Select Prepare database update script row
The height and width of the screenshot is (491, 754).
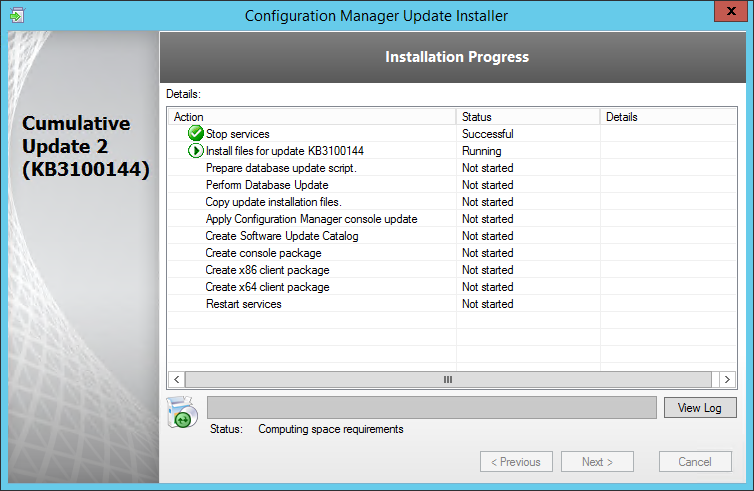[x=452, y=168]
